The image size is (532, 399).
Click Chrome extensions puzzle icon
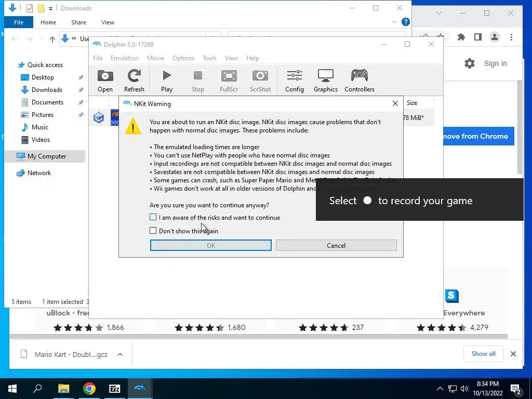pyautogui.click(x=461, y=37)
